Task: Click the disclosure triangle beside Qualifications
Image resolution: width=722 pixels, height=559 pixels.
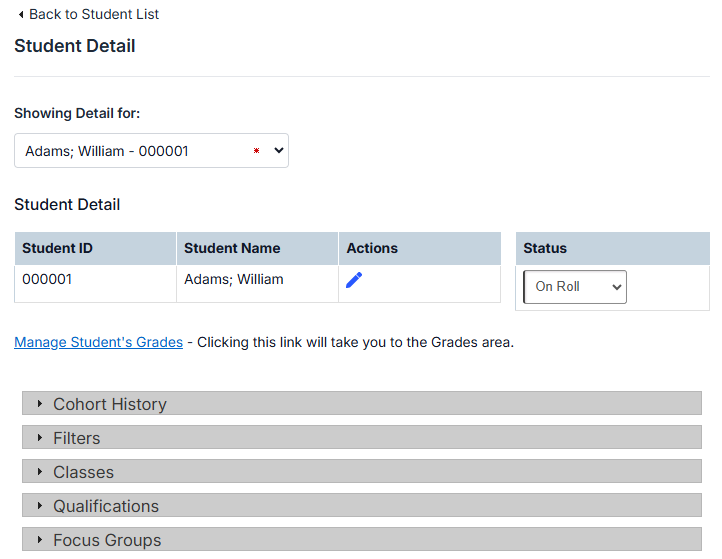Action: pos(40,506)
